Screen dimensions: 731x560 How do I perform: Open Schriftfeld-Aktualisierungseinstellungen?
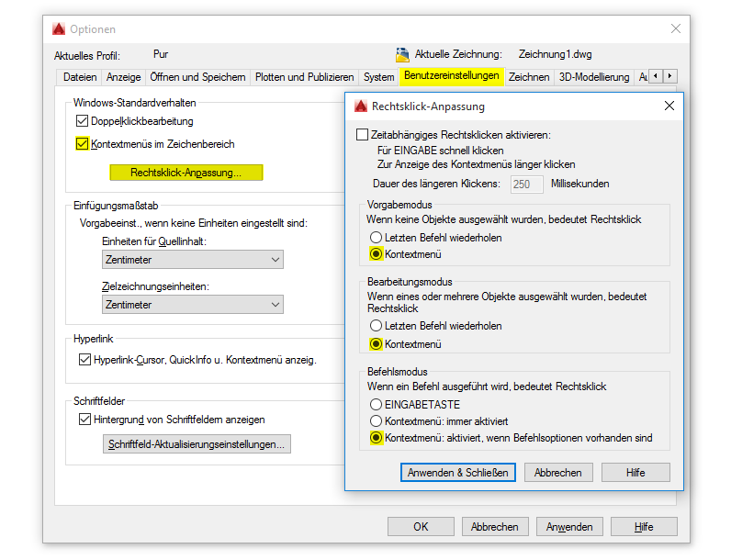pyautogui.click(x=196, y=444)
